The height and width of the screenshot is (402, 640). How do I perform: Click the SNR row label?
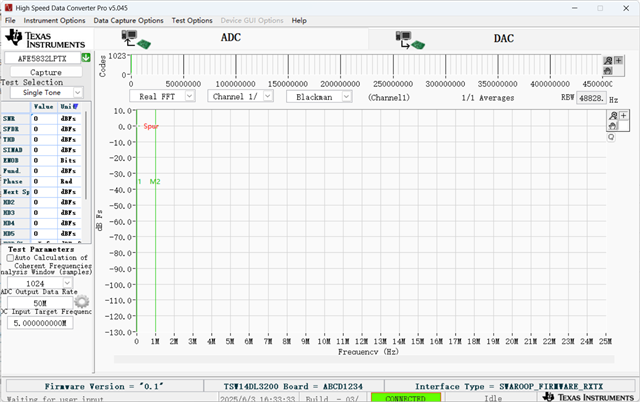click(9, 118)
